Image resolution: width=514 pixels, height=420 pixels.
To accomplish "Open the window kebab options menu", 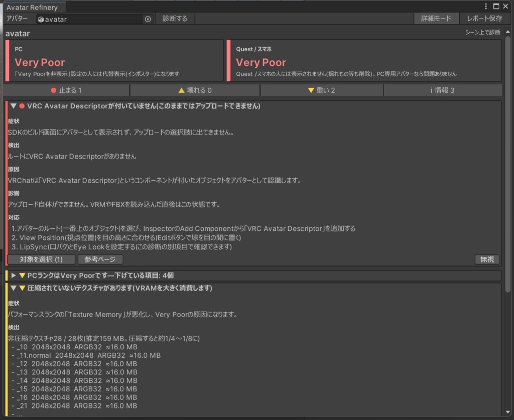I will 486,6.
